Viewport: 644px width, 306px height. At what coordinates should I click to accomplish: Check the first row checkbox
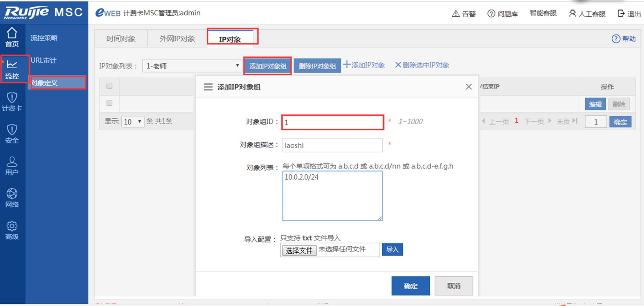click(x=109, y=103)
